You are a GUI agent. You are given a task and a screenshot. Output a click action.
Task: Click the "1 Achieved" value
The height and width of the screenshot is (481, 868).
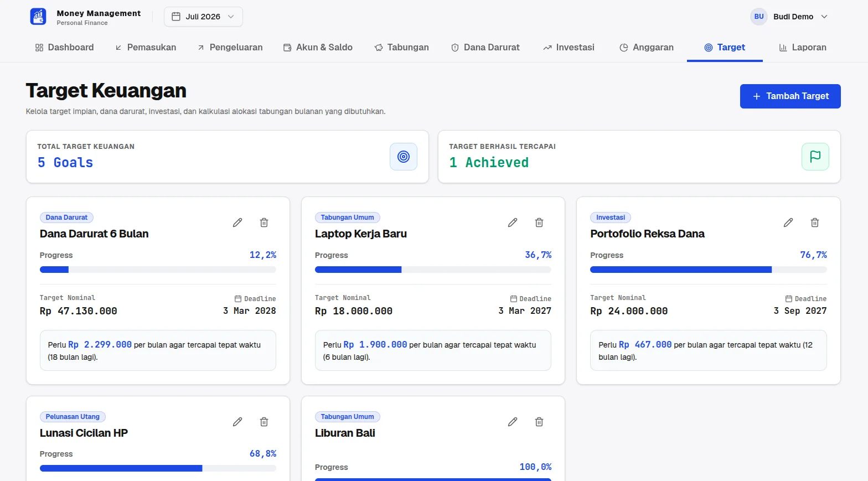point(489,163)
